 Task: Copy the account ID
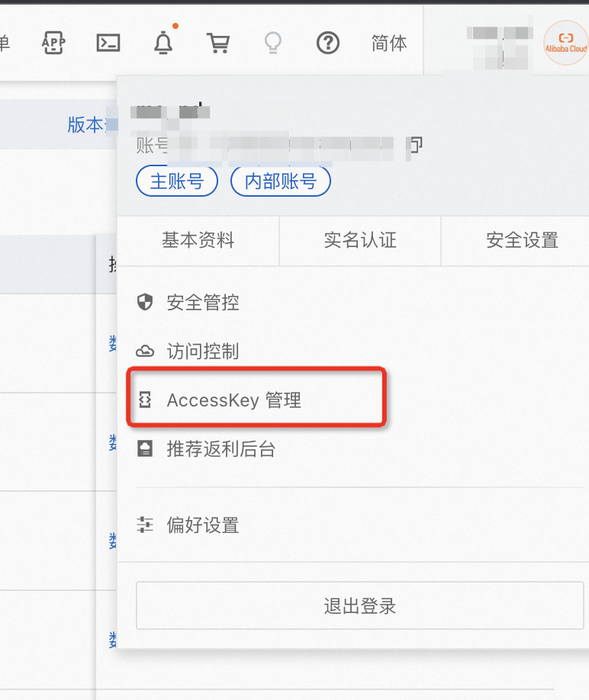(416, 144)
